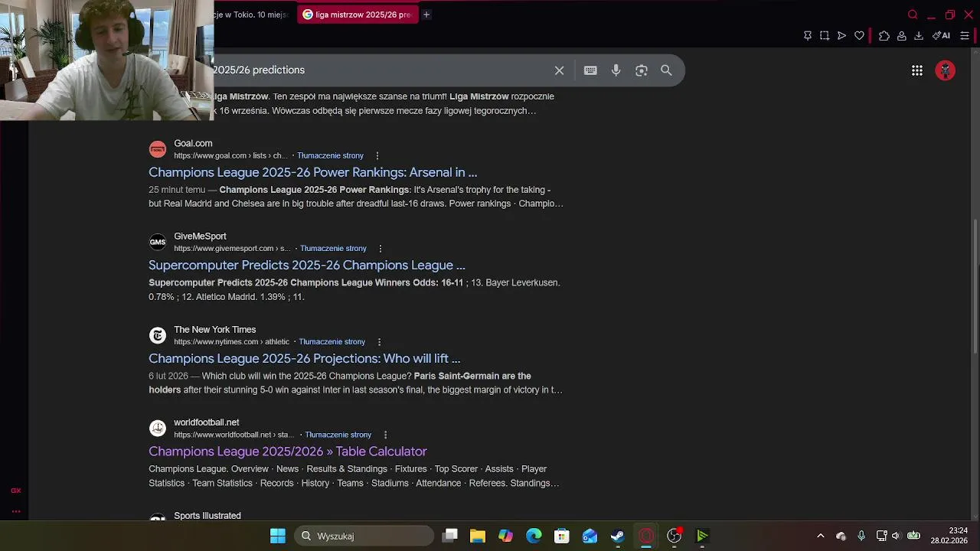Image resolution: width=980 pixels, height=551 pixels.
Task: Open OBS Studio from the taskbar
Action: pyautogui.click(x=674, y=536)
